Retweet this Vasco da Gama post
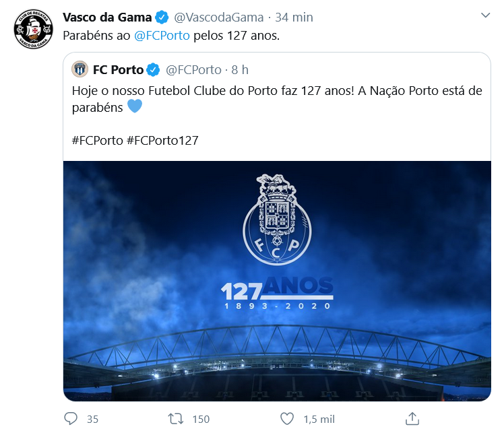 tap(175, 419)
